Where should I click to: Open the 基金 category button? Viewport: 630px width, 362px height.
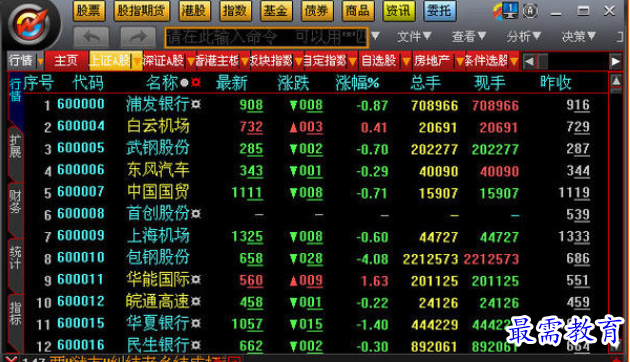[276, 11]
